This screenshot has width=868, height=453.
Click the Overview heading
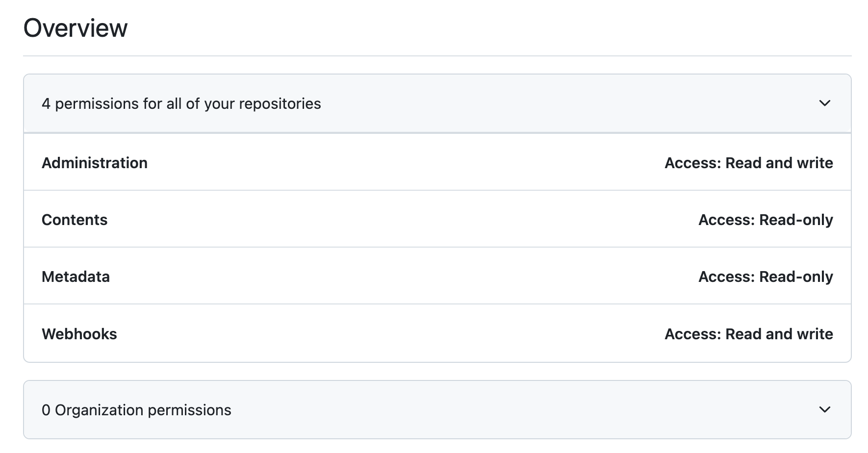click(76, 28)
